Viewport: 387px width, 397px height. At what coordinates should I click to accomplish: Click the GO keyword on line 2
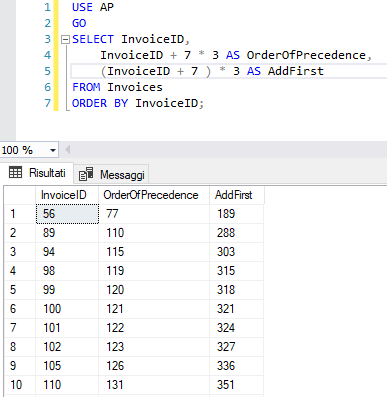click(x=79, y=23)
